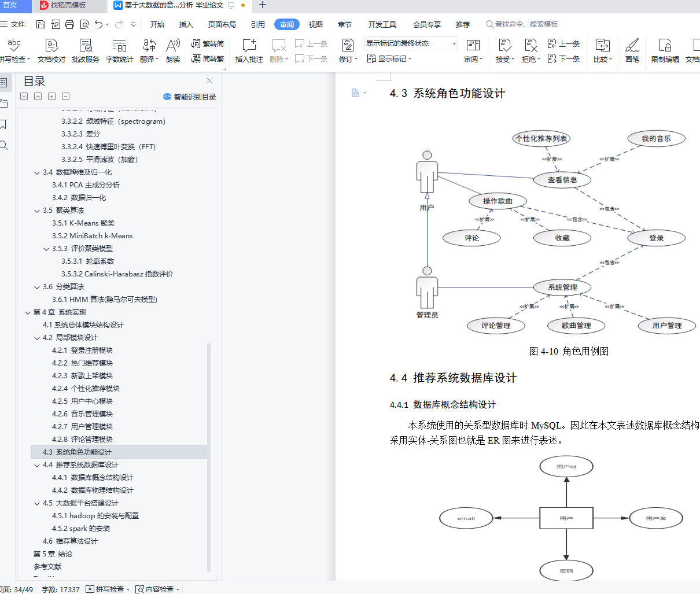
Task: Switch to the 找稻壳模板 tab
Action: tap(68, 5)
